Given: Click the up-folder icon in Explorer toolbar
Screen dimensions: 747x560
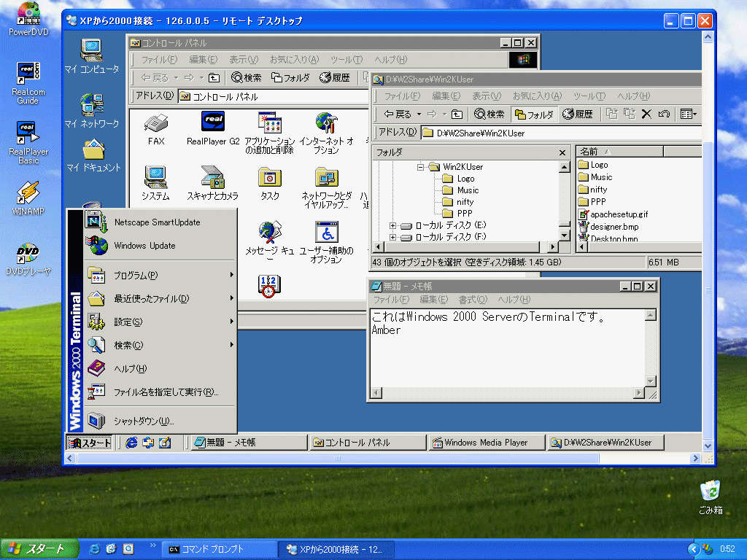Looking at the screenshot, I should tap(457, 114).
